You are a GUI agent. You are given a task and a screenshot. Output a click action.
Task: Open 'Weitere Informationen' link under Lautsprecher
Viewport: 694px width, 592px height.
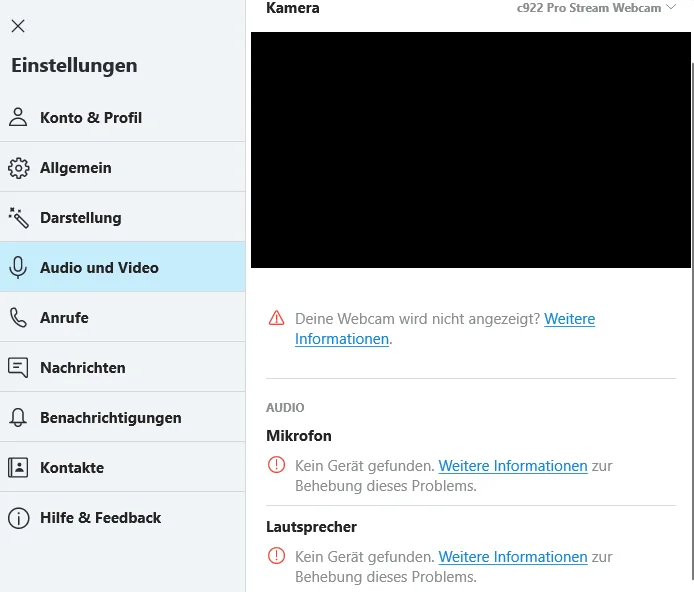pyautogui.click(x=513, y=557)
